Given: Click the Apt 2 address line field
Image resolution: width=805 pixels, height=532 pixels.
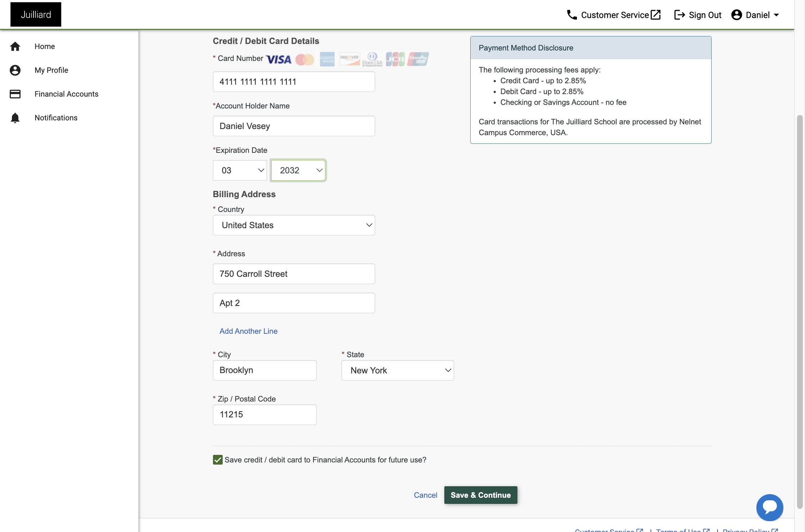Looking at the screenshot, I should click(x=294, y=303).
